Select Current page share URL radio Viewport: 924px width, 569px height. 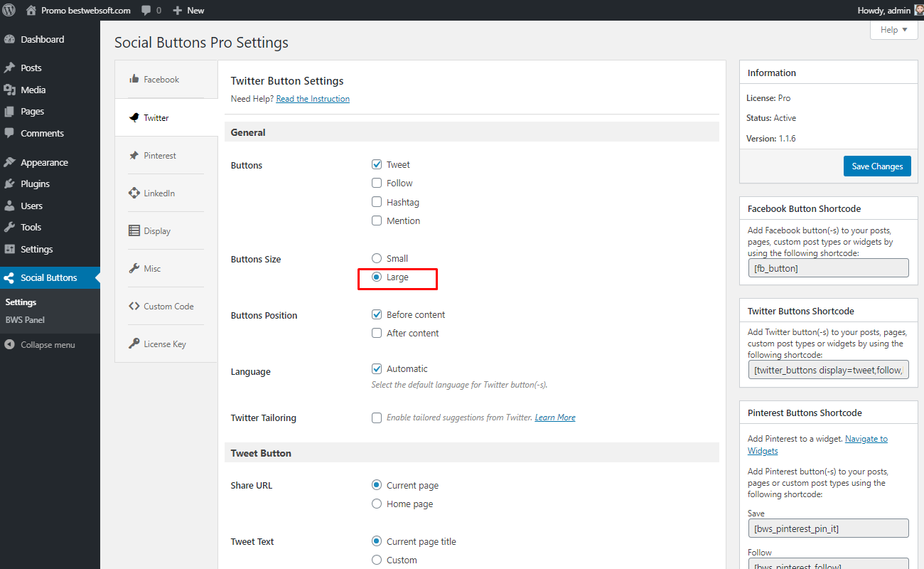[377, 485]
